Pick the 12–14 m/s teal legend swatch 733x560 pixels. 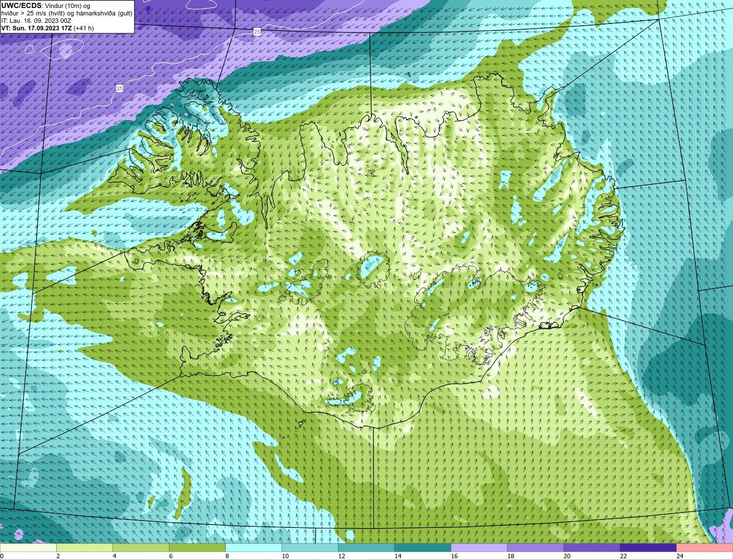(366, 547)
